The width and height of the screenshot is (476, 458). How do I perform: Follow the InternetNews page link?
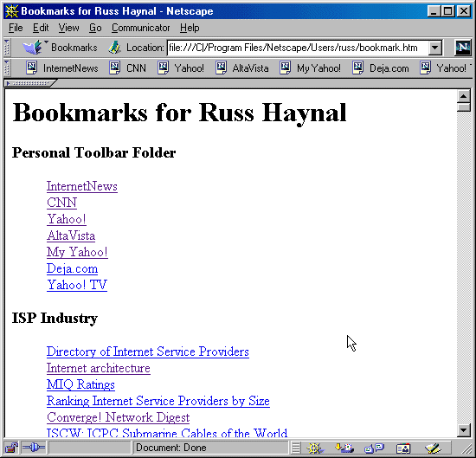click(82, 186)
